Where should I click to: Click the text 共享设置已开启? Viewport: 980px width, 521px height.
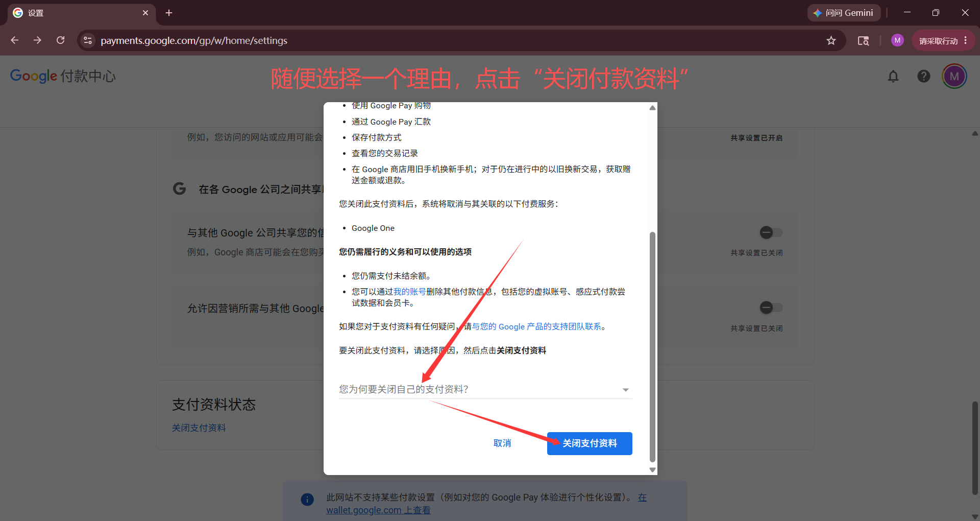pos(756,138)
